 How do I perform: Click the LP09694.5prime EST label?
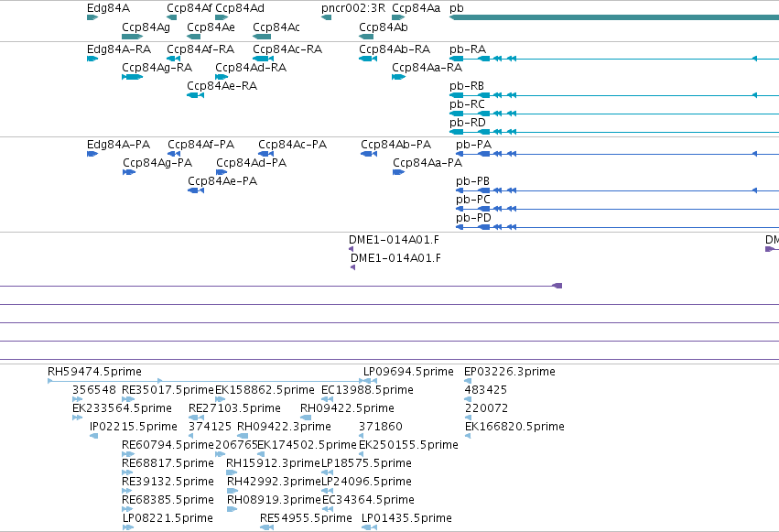coord(408,372)
